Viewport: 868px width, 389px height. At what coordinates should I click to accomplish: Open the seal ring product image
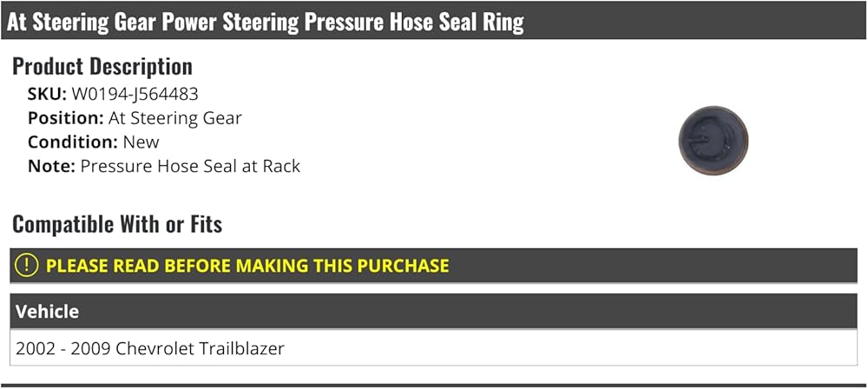coord(713,140)
